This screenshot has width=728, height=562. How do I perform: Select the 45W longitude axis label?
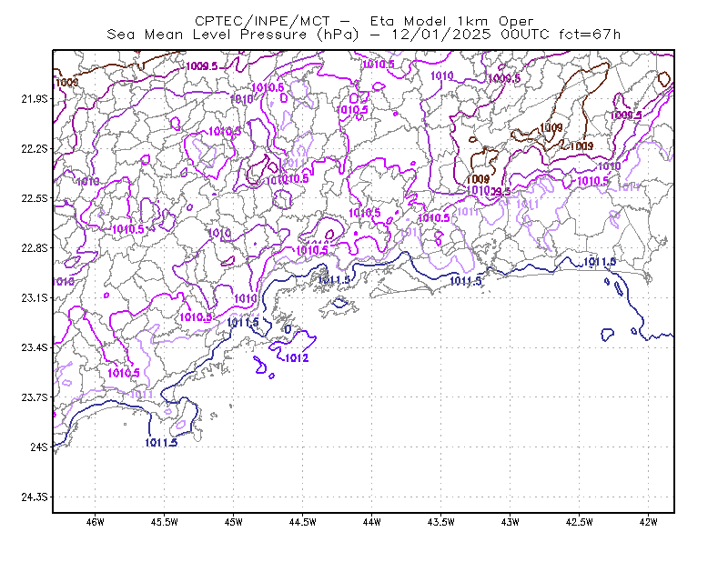234,522
